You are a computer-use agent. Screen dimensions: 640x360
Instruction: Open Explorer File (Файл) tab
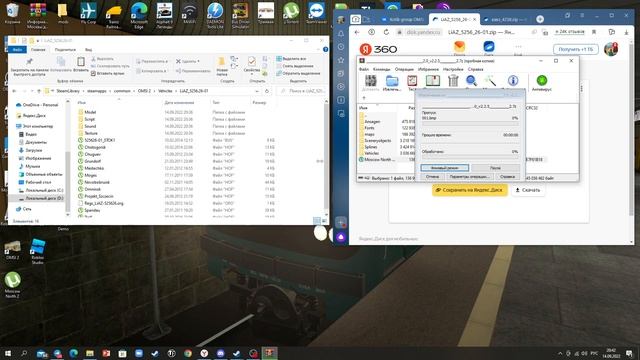pyautogui.click(x=17, y=49)
